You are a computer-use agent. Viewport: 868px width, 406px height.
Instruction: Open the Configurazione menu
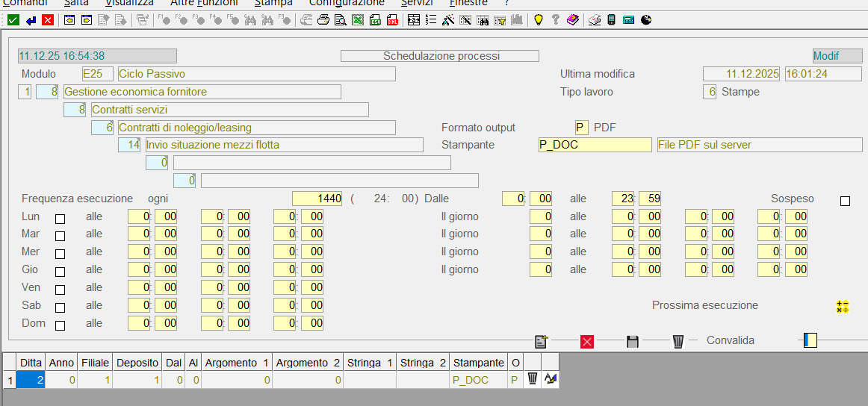click(347, 4)
